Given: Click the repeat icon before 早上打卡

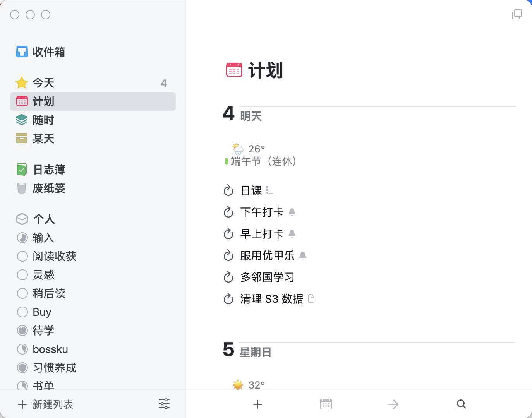Looking at the screenshot, I should click(x=228, y=234).
